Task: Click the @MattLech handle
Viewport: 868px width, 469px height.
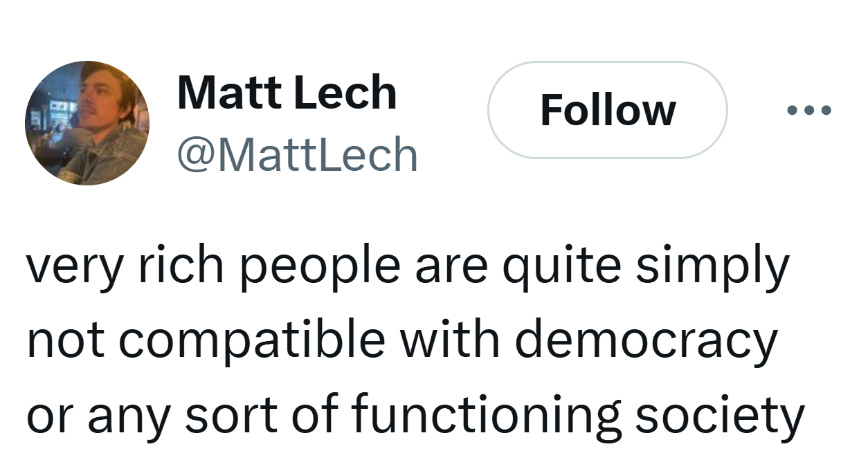Action: coord(298,155)
